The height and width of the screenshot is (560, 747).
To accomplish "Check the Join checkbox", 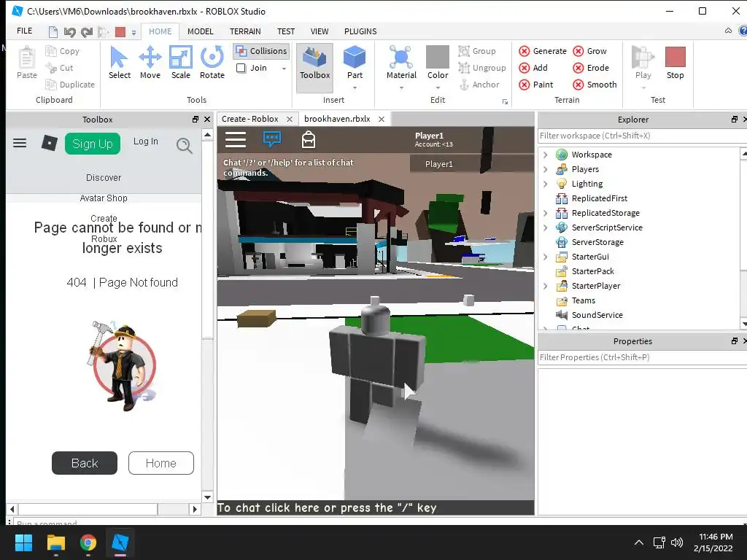I will [241, 68].
